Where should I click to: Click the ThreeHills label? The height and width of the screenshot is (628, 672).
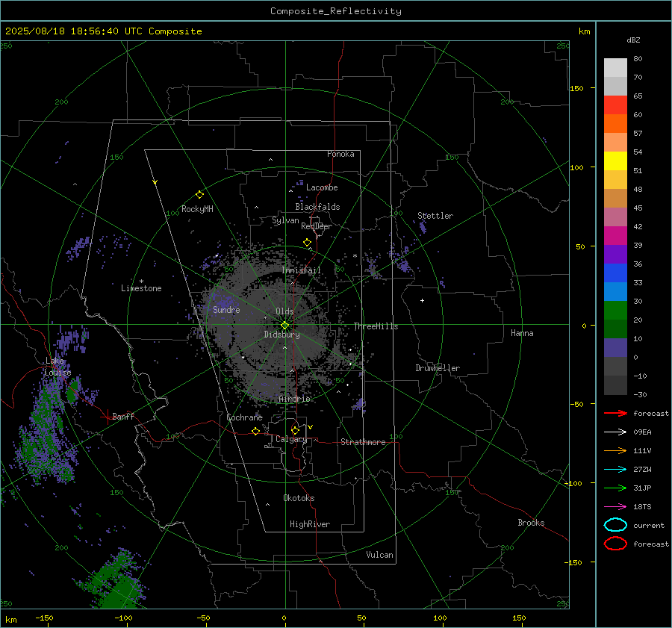[x=376, y=326]
